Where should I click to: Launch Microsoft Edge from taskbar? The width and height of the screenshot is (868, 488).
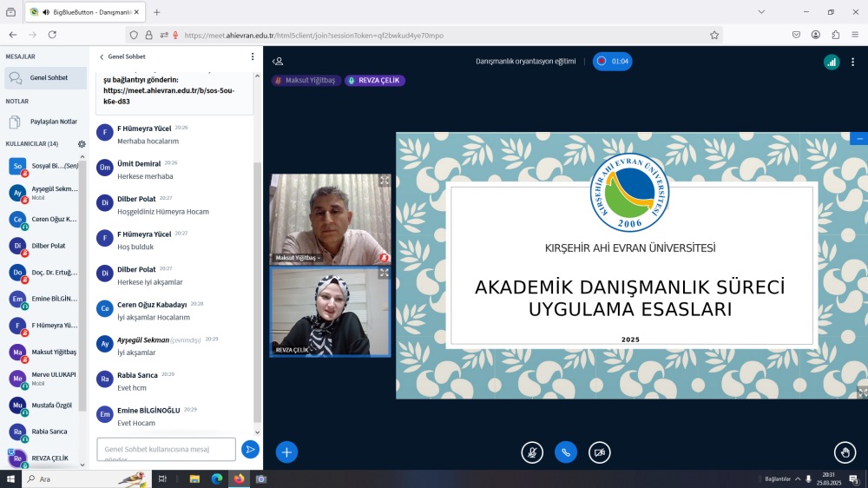(216, 479)
